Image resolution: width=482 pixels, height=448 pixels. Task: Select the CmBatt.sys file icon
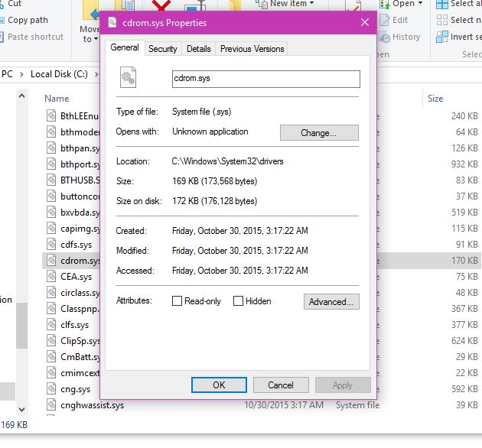(x=51, y=356)
